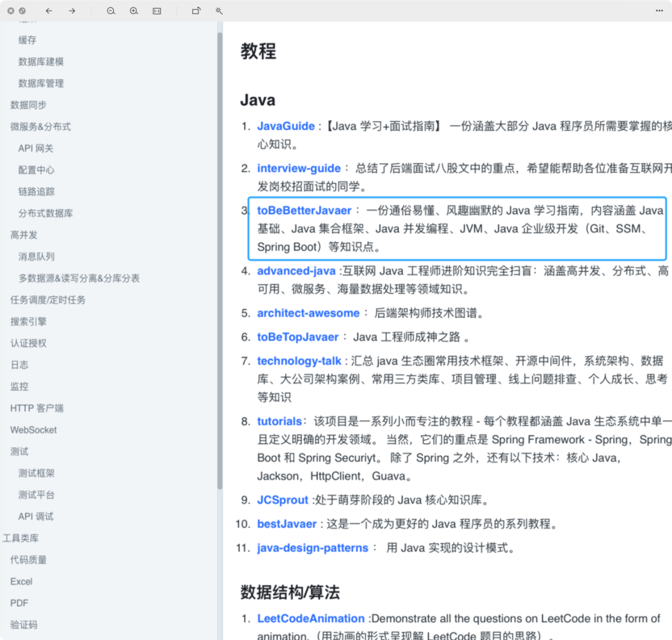The image size is (672, 640).
Task: Select 微服务&分布式 in the sidebar
Action: tap(40, 126)
